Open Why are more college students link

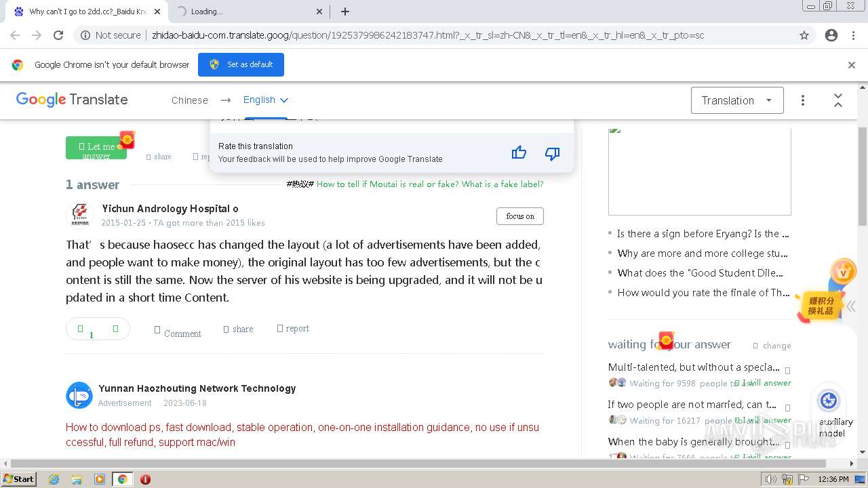(x=703, y=253)
